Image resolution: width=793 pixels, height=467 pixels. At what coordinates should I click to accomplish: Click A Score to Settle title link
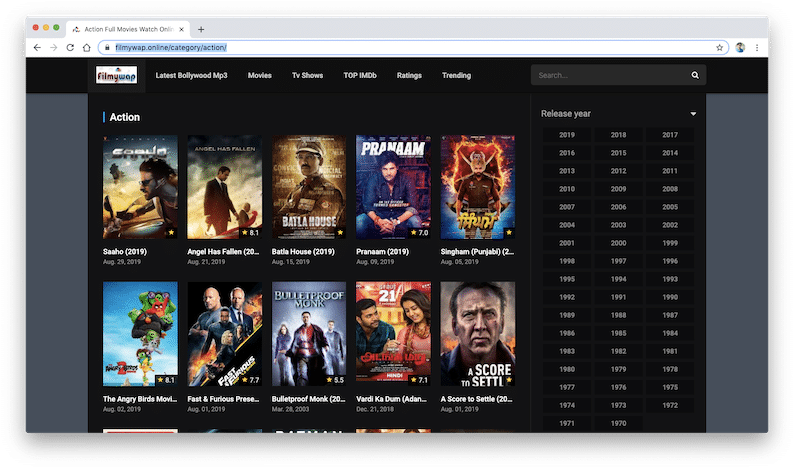(476, 399)
